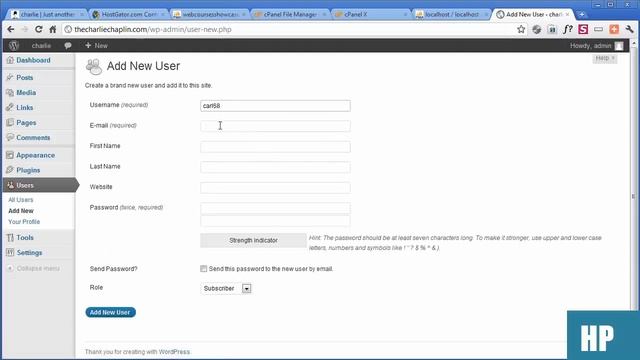Click the First Name input field
Screen dimensions: 640x360
pos(275,147)
